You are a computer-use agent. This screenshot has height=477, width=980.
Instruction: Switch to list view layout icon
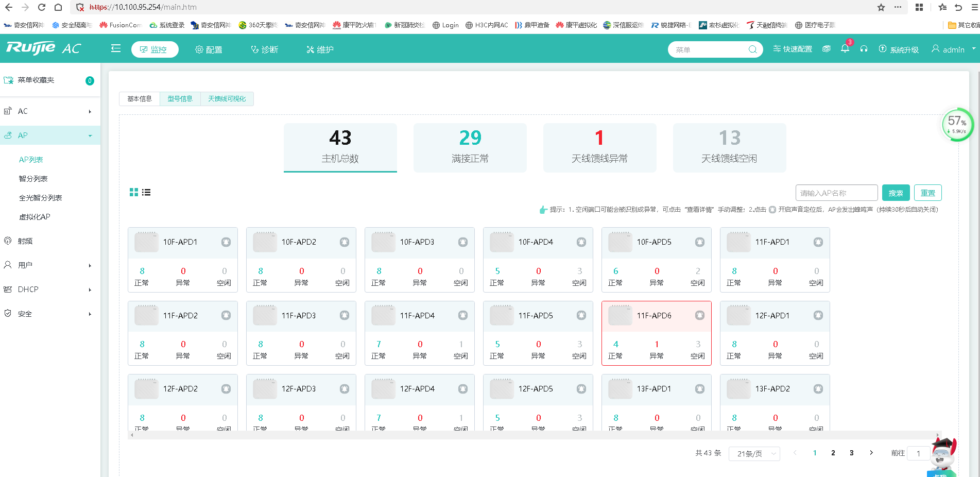point(146,192)
